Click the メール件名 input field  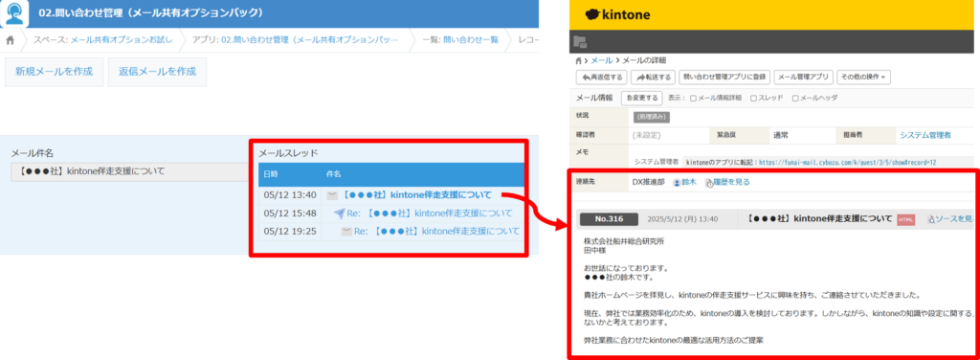point(130,171)
